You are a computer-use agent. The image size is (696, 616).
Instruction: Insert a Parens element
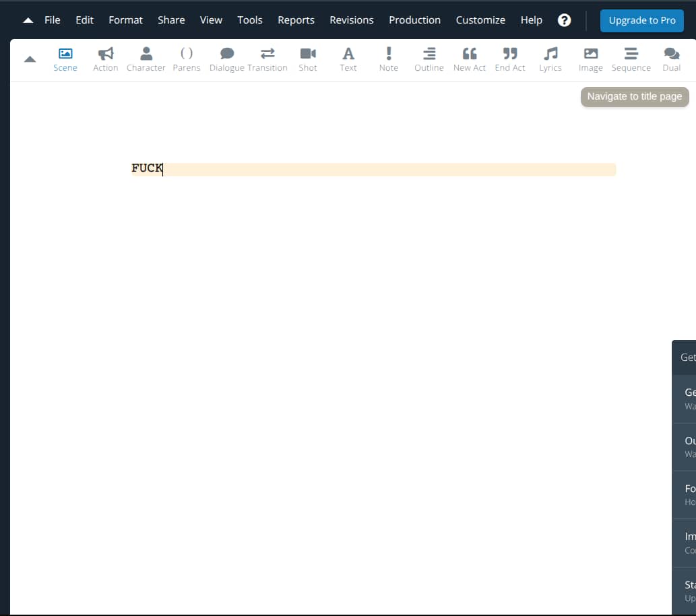187,59
